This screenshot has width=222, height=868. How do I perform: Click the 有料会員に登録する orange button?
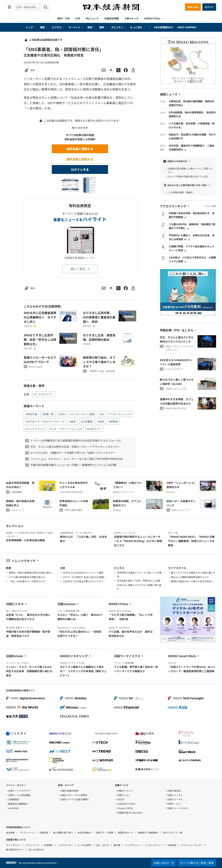click(x=80, y=149)
